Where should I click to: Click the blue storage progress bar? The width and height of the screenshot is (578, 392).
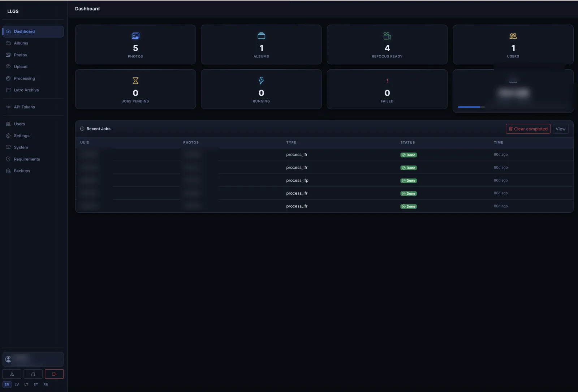tap(471, 107)
